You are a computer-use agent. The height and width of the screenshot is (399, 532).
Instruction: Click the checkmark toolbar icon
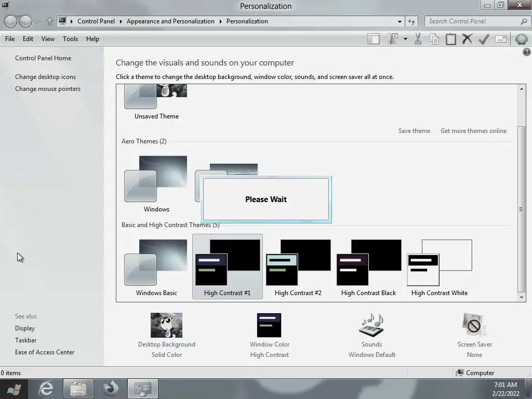(x=484, y=39)
